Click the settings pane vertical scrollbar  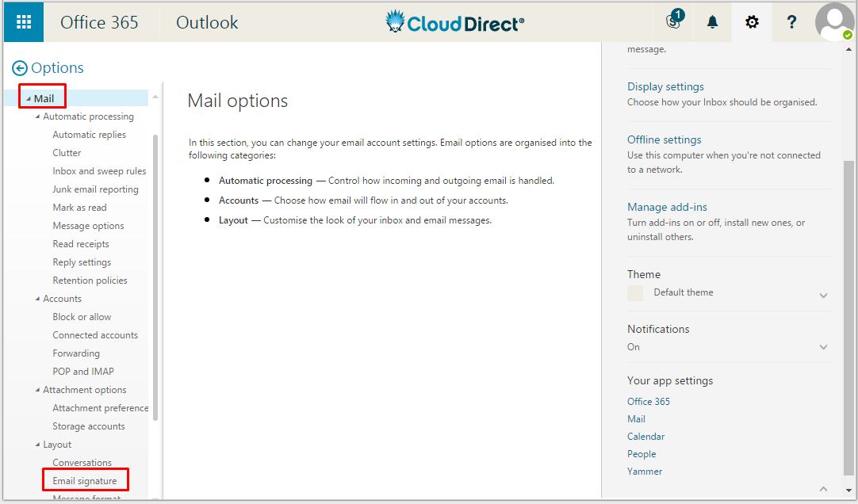[x=848, y=317]
